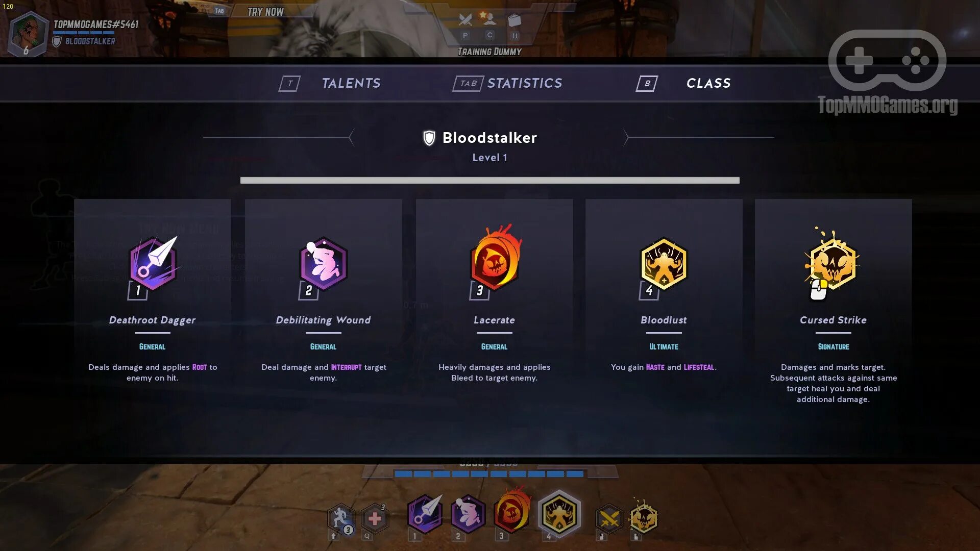Select the Deathroot Dagger ability icon
Image resolution: width=980 pixels, height=551 pixels.
point(153,264)
